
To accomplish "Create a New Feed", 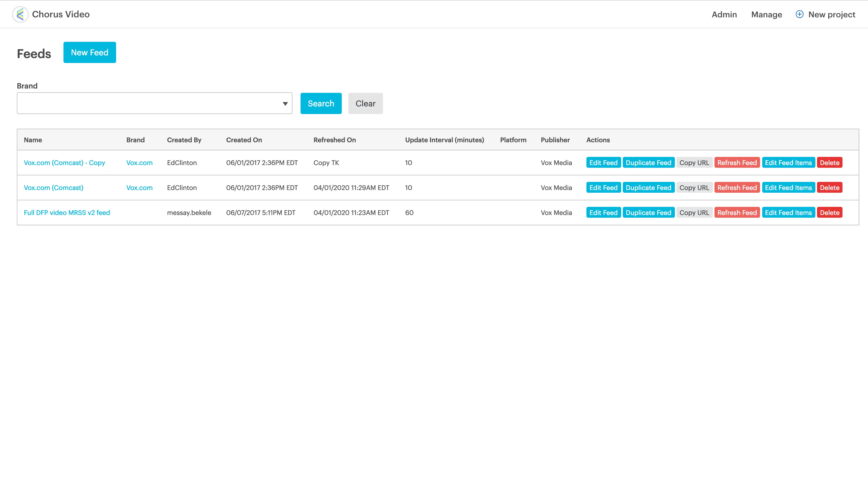I will coord(90,52).
